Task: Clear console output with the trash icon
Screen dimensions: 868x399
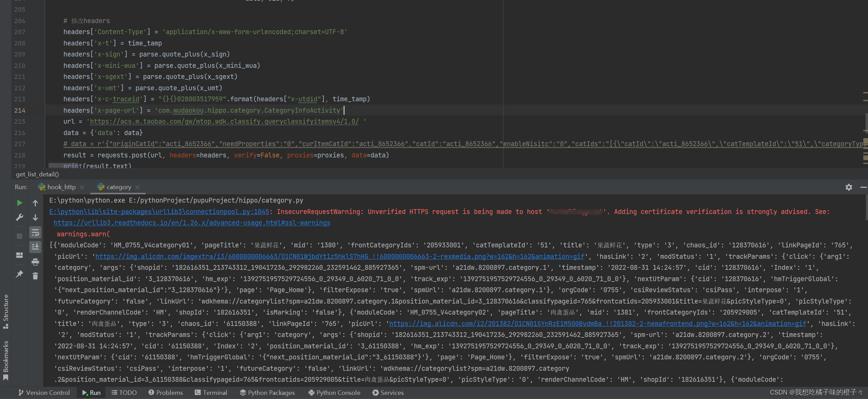Action: click(x=35, y=276)
